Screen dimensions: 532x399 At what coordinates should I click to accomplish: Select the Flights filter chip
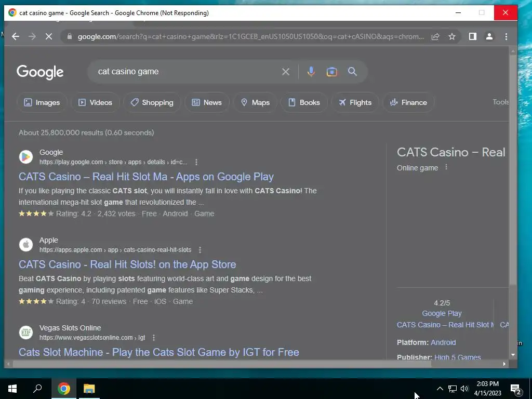[355, 102]
